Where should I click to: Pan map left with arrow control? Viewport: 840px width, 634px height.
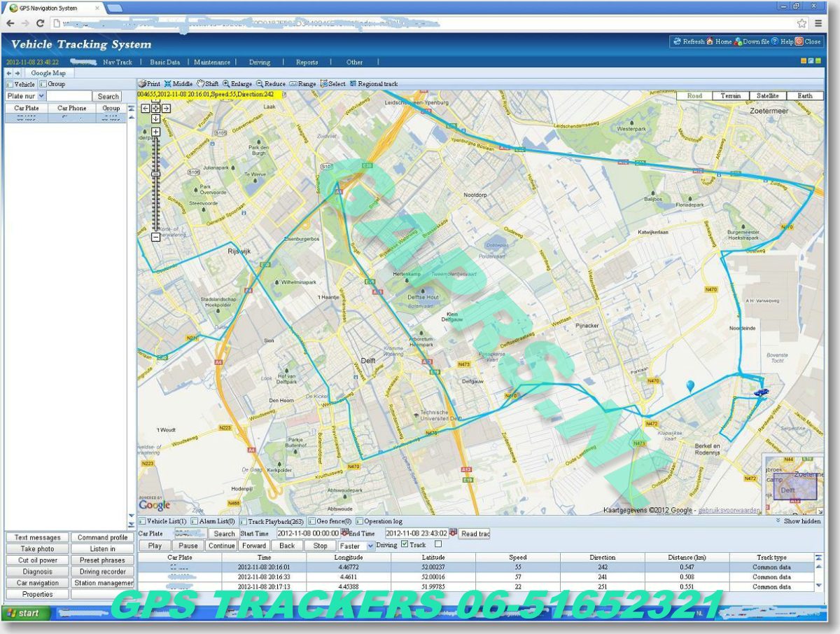click(146, 108)
